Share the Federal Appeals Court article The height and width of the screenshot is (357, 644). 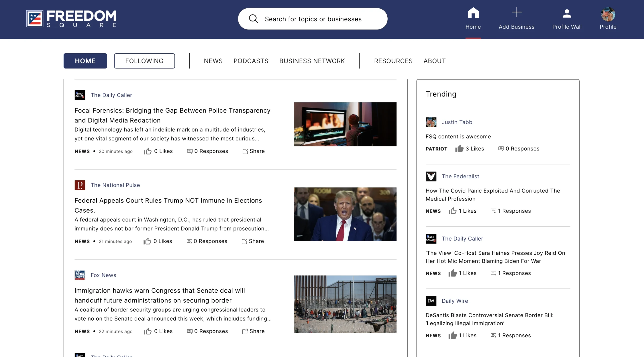coord(253,241)
